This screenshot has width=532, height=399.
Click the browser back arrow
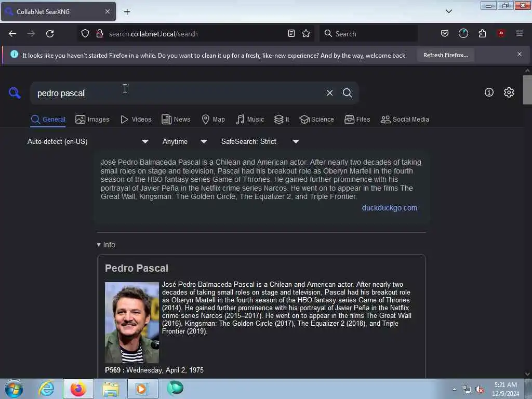pyautogui.click(x=12, y=34)
